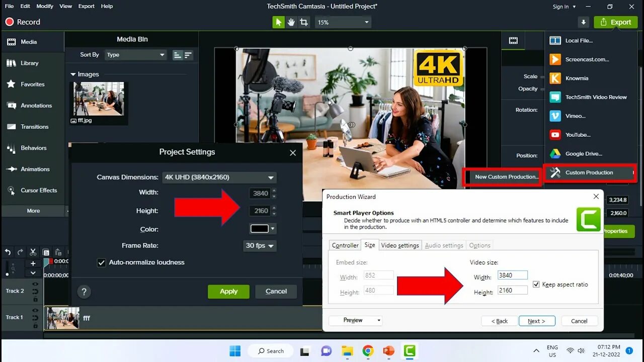Open the Cursor Effects panel
Viewport: 644px width, 362px height.
click(32, 190)
